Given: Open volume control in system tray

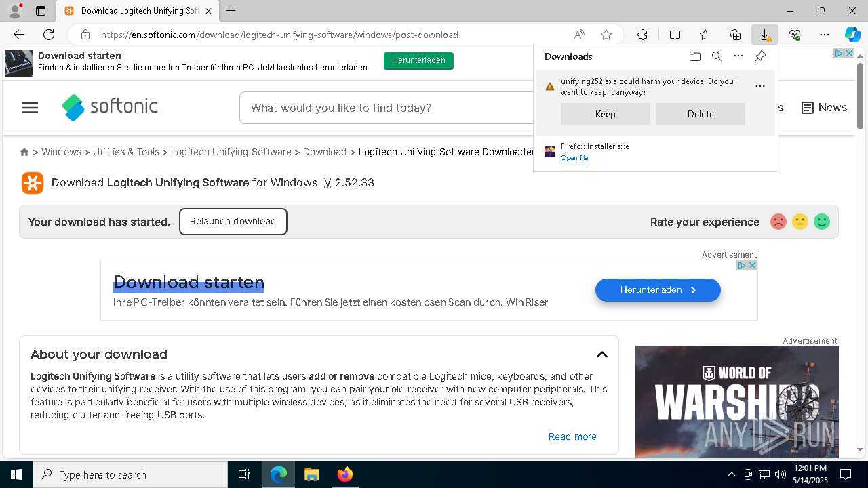Looking at the screenshot, I should 781,474.
